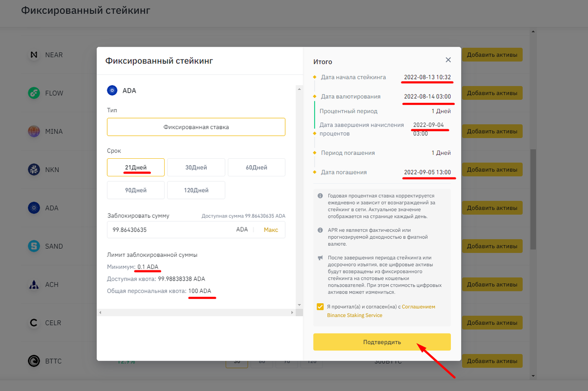588x391 pixels.
Task: Click the Доступная сумма 99.86430635 ADA text
Action: 244,216
